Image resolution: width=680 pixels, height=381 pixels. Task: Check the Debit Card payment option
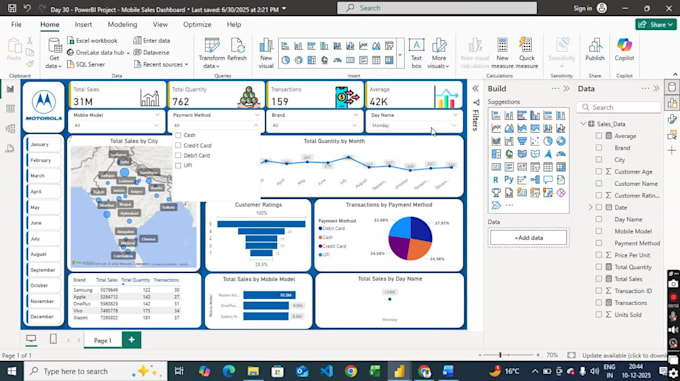(178, 155)
